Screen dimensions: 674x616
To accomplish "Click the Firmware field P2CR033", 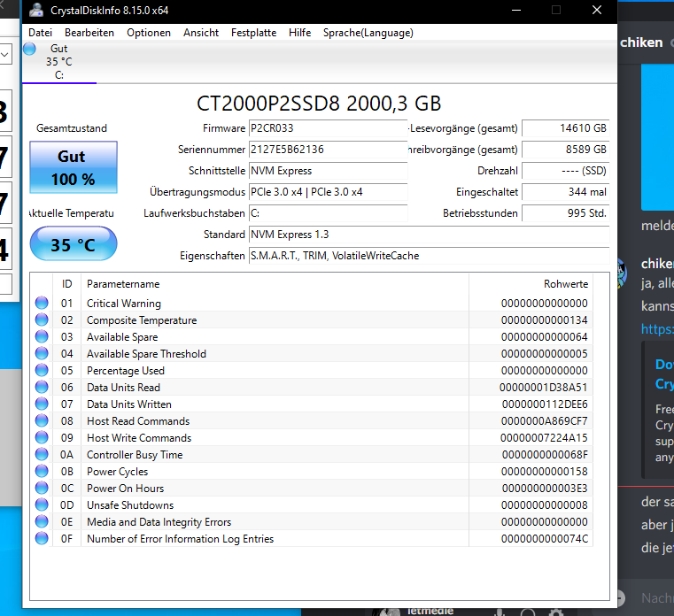I will point(328,128).
